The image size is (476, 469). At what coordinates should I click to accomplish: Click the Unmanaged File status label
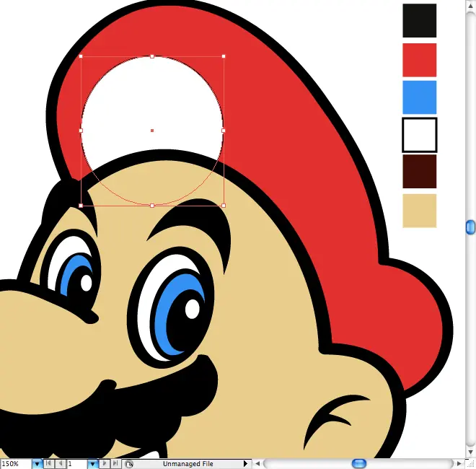click(x=188, y=463)
